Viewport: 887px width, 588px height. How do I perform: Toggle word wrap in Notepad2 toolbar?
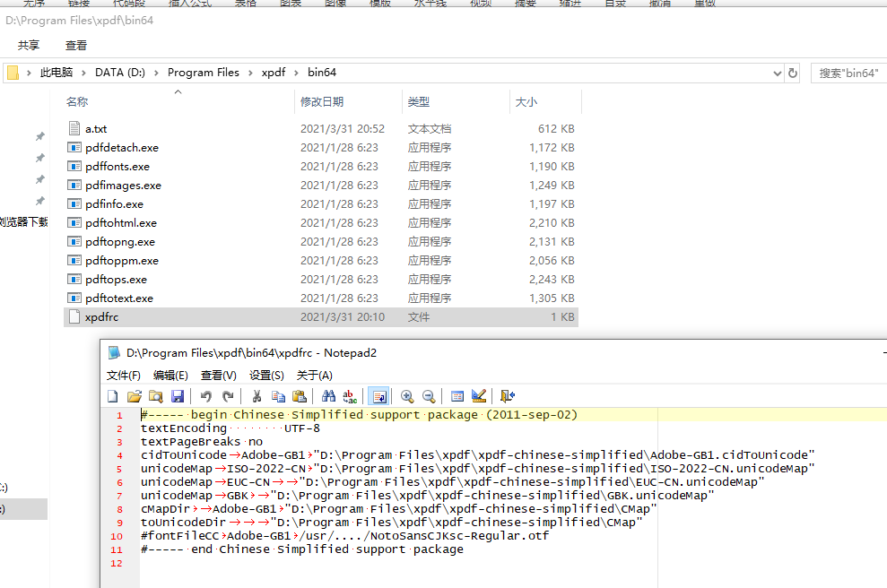378,395
